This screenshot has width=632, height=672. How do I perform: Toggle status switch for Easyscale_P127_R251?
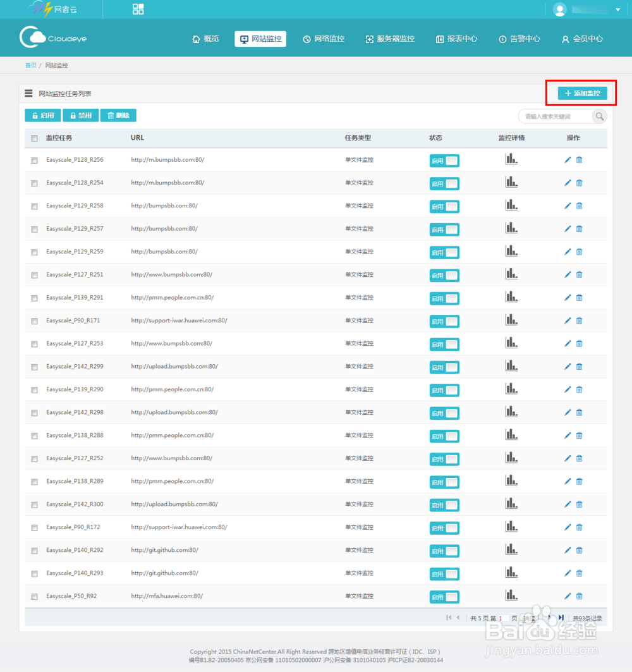coord(444,275)
